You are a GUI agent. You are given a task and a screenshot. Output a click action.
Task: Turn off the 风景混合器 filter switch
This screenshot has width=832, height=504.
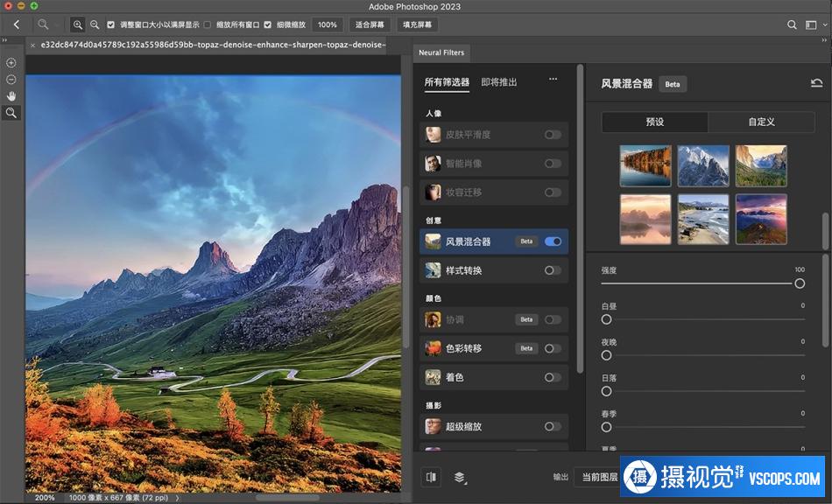(x=553, y=241)
